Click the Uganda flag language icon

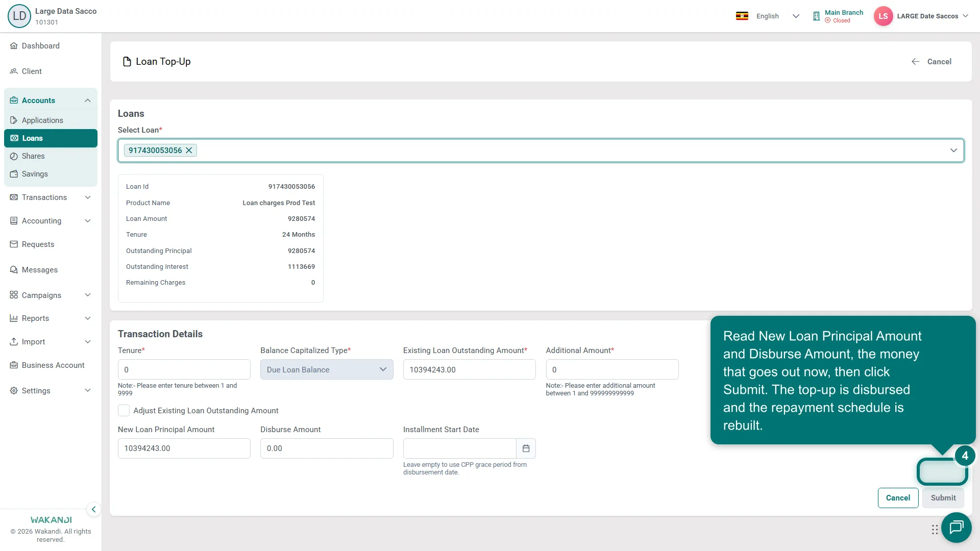742,16
